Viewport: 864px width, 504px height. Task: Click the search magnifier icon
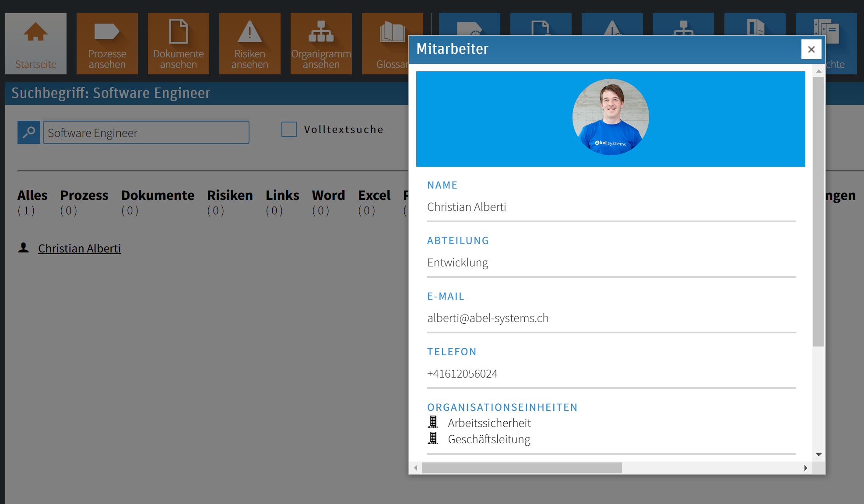[x=28, y=132]
